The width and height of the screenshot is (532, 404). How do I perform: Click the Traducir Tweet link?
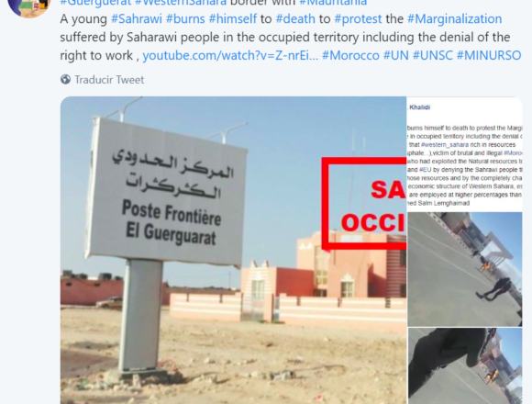point(109,80)
